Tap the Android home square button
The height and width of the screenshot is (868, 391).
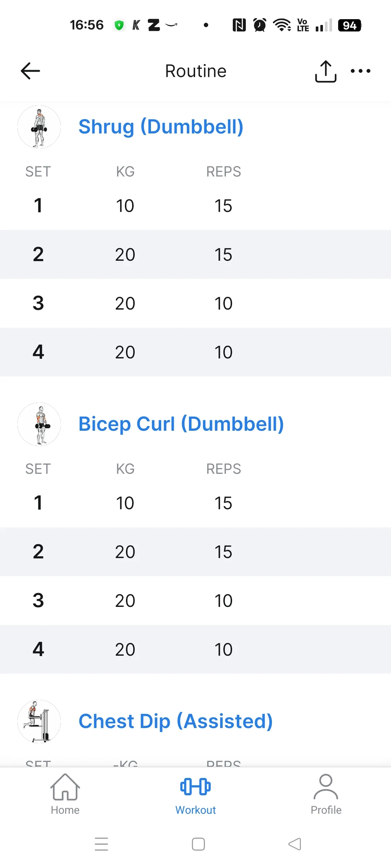coord(198,844)
